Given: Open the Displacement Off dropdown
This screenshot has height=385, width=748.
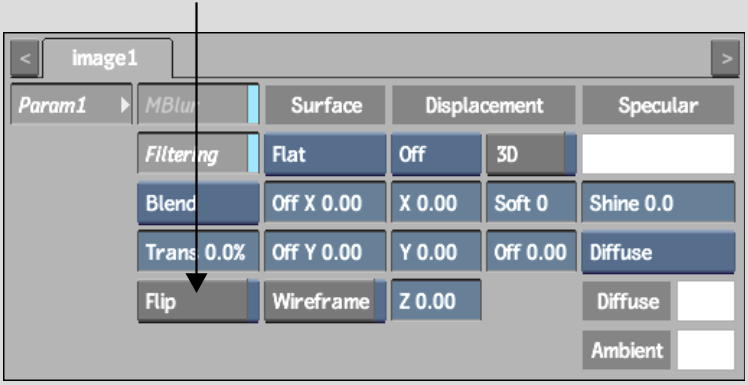Looking at the screenshot, I should [436, 154].
